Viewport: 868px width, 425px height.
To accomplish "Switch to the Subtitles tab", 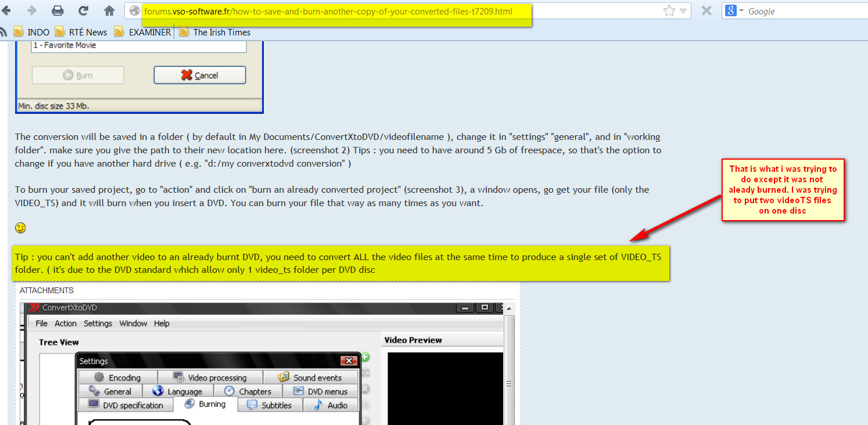I will coord(270,405).
